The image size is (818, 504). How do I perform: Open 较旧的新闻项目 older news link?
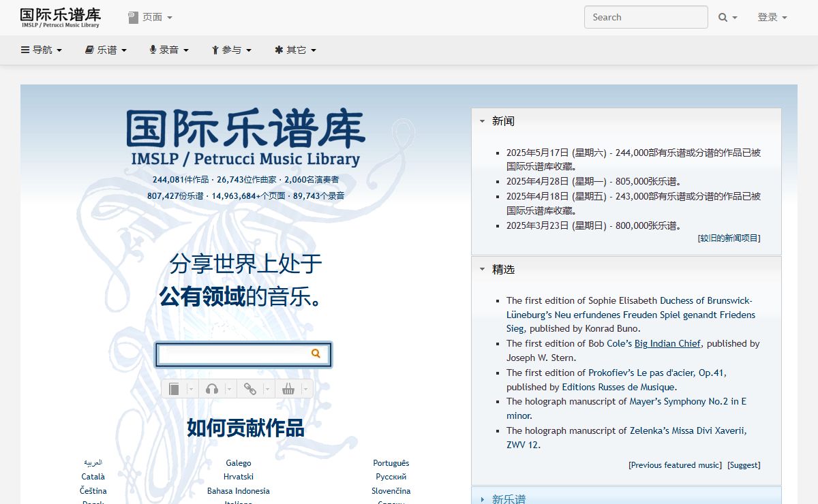[729, 238]
